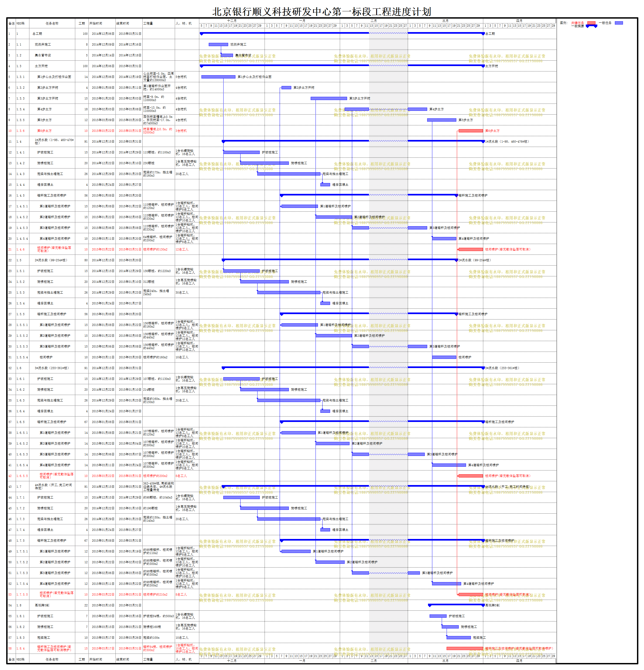The height and width of the screenshot is (670, 644).
Task: Click the blue general task legend swatch
Action: click(619, 23)
